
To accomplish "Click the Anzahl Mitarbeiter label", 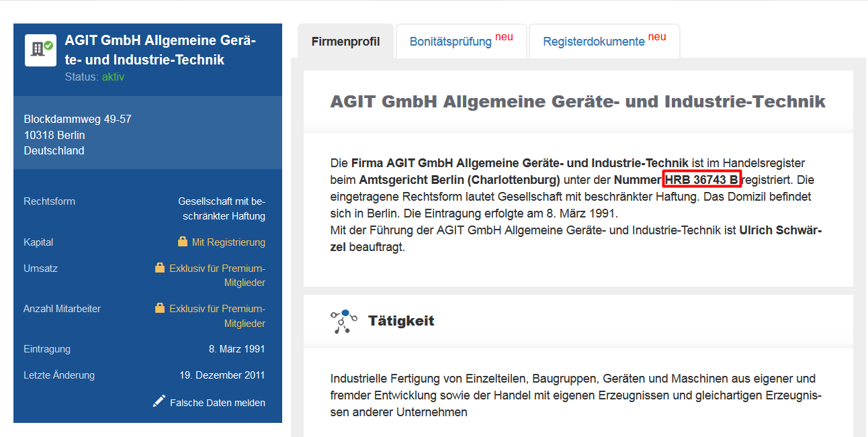I will 62,309.
